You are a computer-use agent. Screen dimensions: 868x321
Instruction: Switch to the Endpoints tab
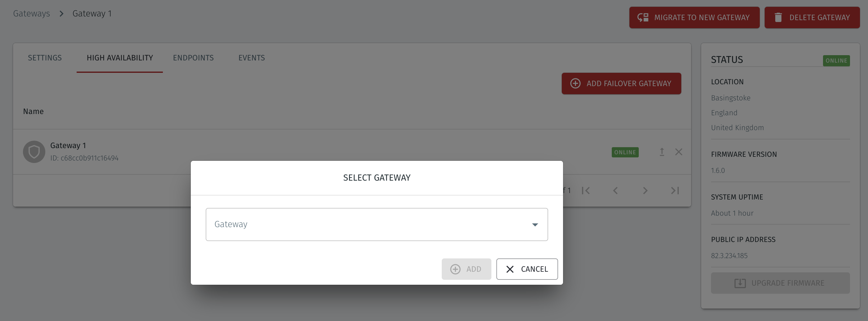(x=193, y=58)
